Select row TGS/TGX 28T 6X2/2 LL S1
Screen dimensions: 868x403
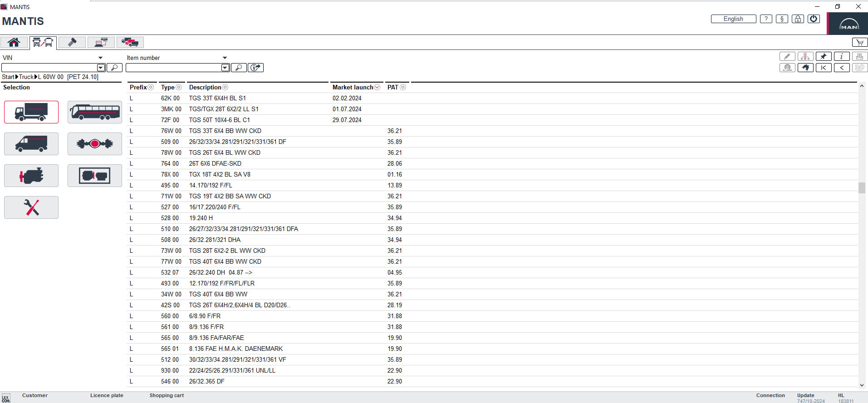pos(492,109)
